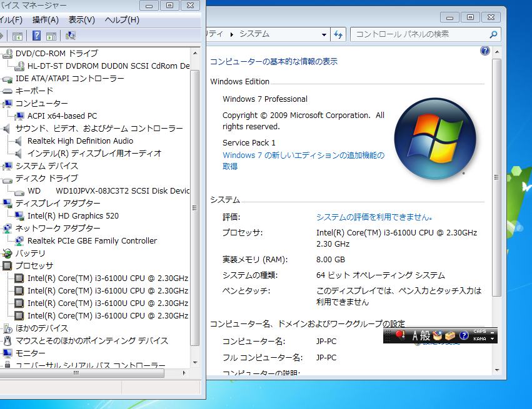Click the JP-PC value beside フル コンピューター名

(326, 358)
